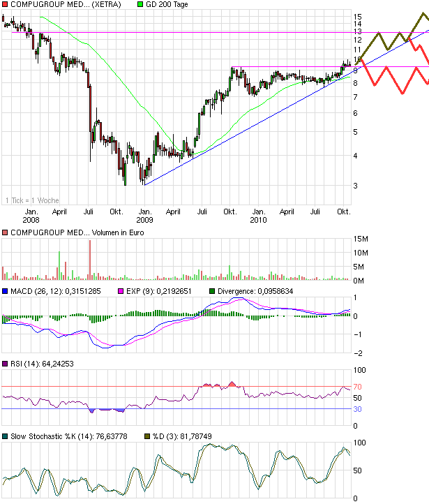Click the Slow Stochastic %K legend square
This screenshot has width=429, height=504.
click(5, 436)
